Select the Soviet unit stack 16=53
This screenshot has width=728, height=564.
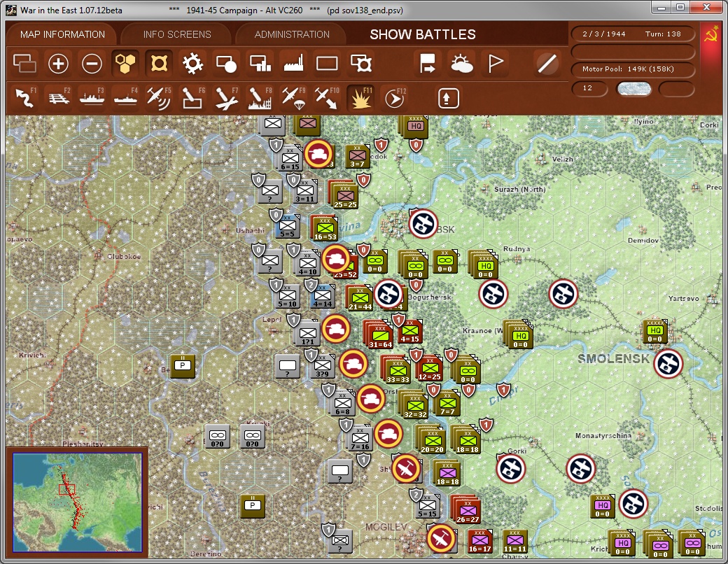pyautogui.click(x=325, y=228)
